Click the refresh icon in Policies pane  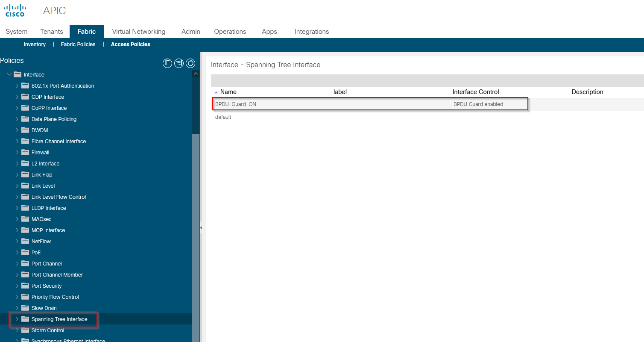tap(190, 63)
